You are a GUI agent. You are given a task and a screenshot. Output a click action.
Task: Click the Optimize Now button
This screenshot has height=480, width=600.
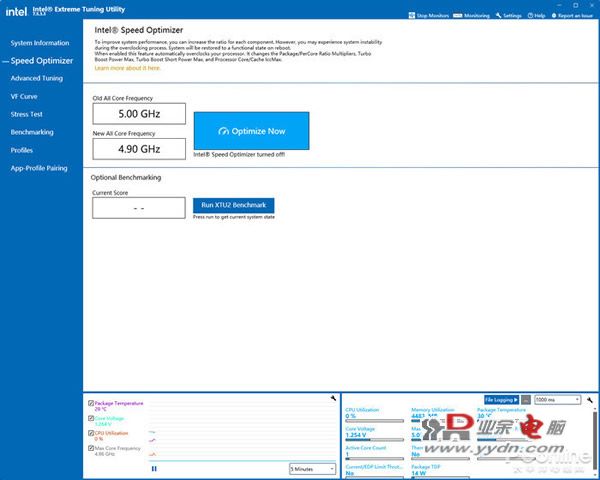point(251,131)
